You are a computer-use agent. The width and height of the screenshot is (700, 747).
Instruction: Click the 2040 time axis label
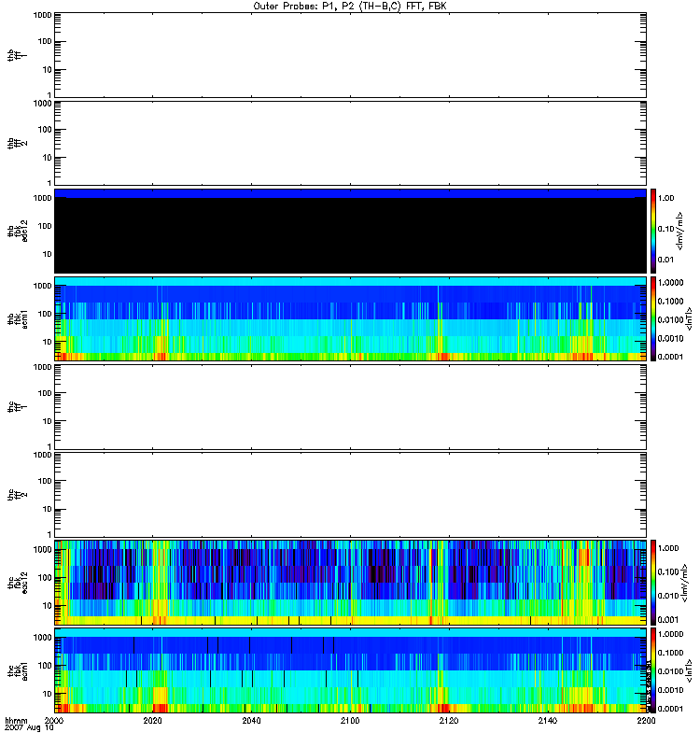tap(252, 722)
